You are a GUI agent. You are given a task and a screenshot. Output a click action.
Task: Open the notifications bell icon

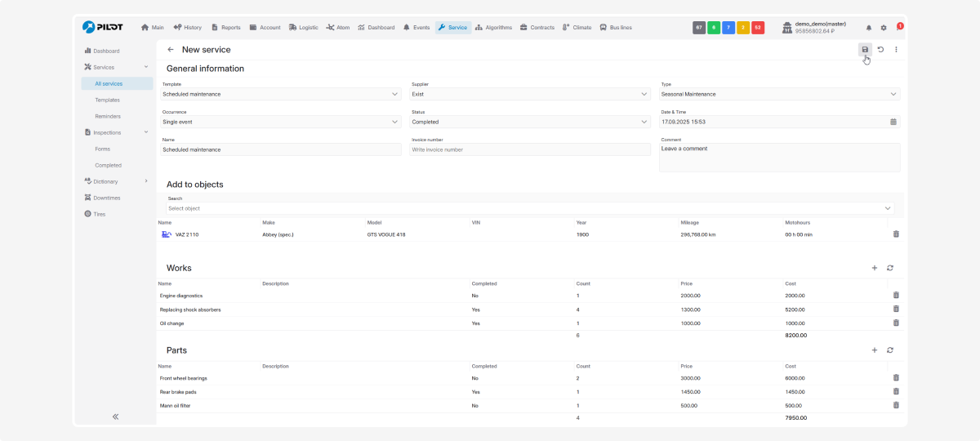tap(869, 28)
